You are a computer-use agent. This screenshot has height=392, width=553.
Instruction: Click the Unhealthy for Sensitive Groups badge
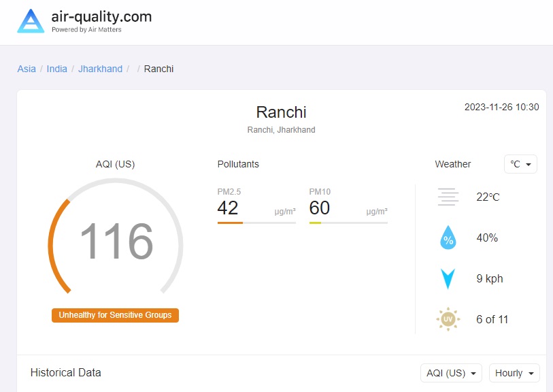click(116, 315)
